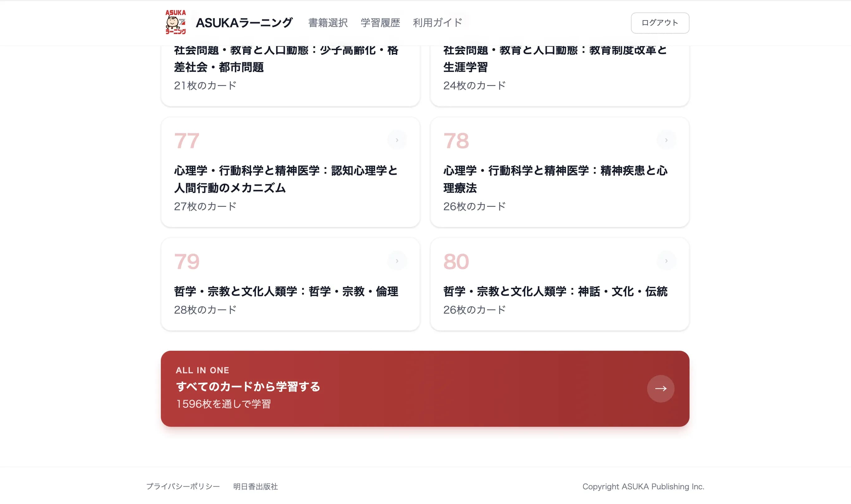Click Copyright ASUKA Publishing Inc. text
The width and height of the screenshot is (851, 504).
pyautogui.click(x=643, y=486)
